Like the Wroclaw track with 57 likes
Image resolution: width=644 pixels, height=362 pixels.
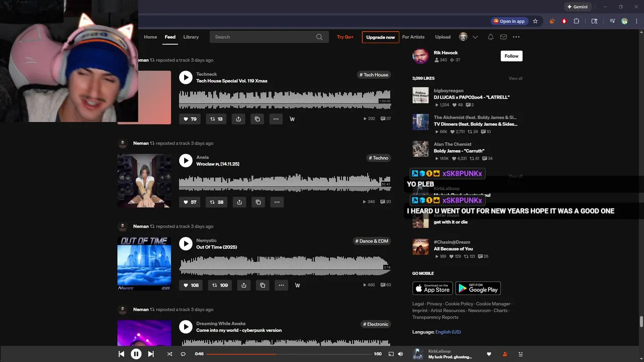coord(190,202)
